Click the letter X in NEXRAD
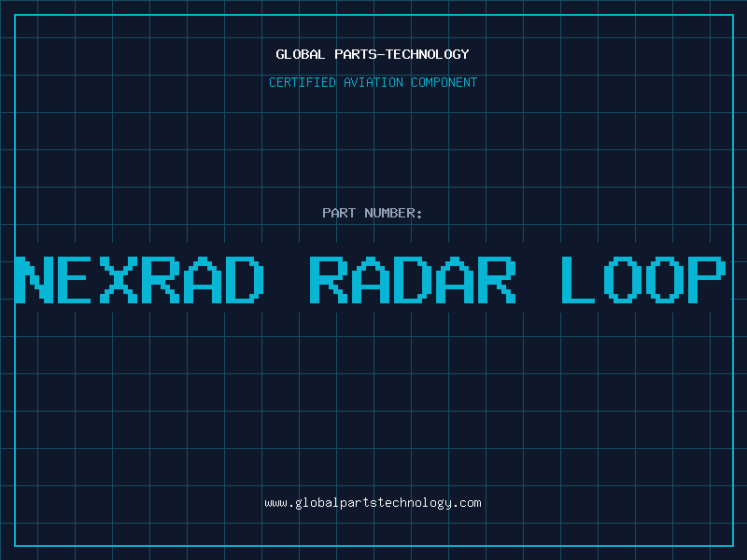Image resolution: width=747 pixels, height=560 pixels. (117, 279)
